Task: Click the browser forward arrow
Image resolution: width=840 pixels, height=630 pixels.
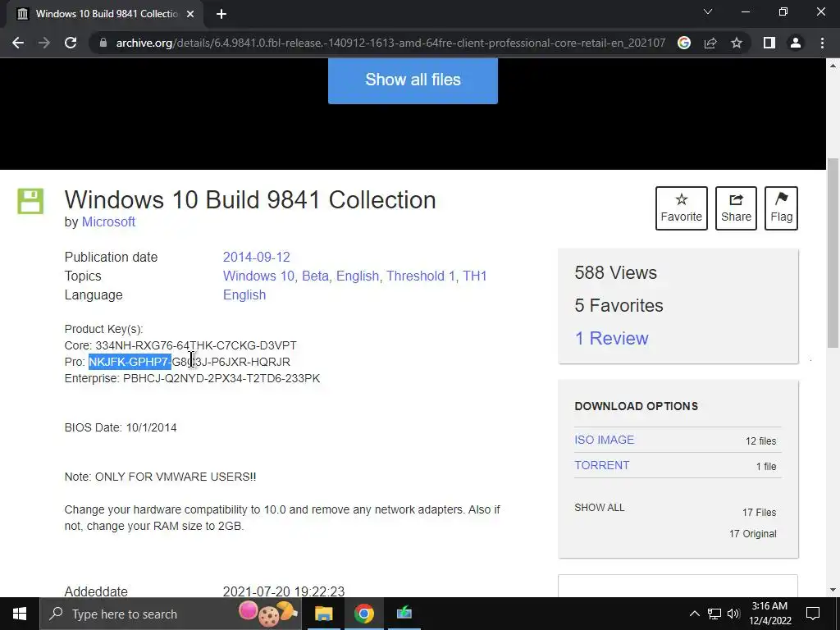Action: coord(44,43)
